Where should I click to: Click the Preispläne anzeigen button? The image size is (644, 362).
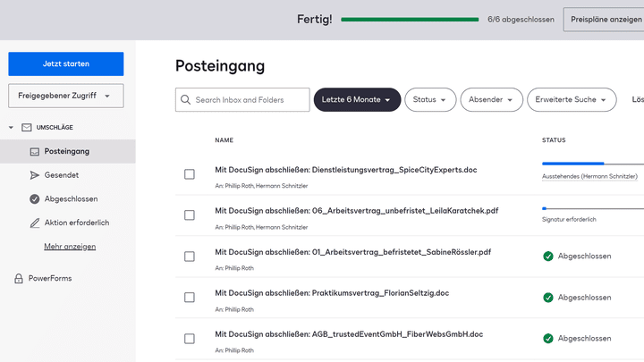(x=604, y=20)
